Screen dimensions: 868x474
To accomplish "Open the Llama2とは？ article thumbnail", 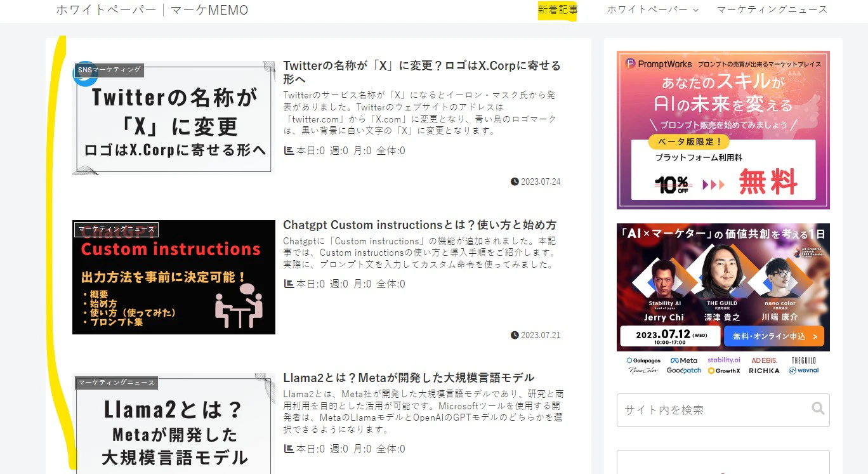I will pyautogui.click(x=174, y=423).
